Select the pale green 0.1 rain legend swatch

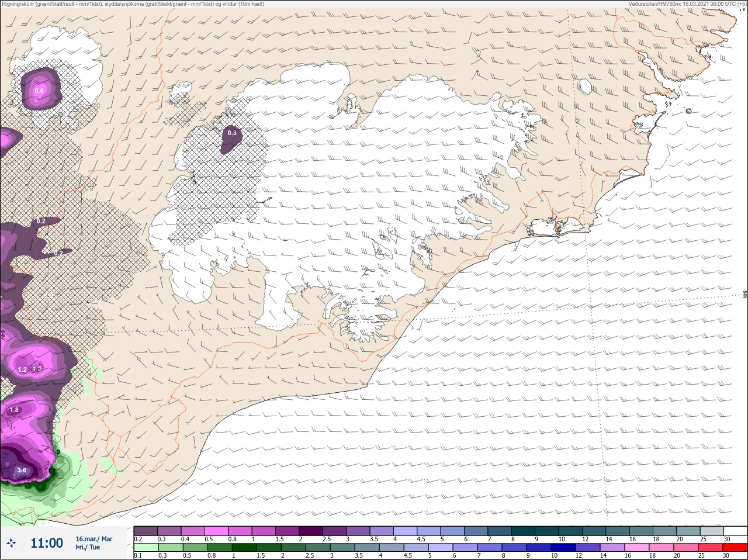coord(146,548)
